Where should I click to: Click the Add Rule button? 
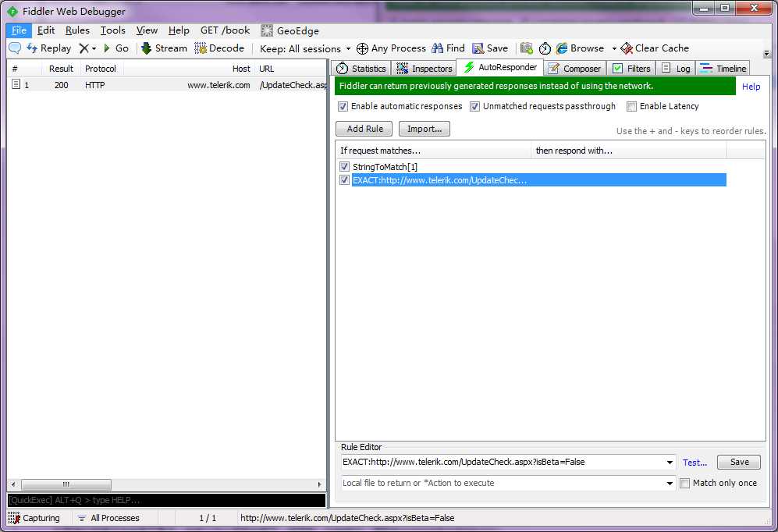point(364,129)
